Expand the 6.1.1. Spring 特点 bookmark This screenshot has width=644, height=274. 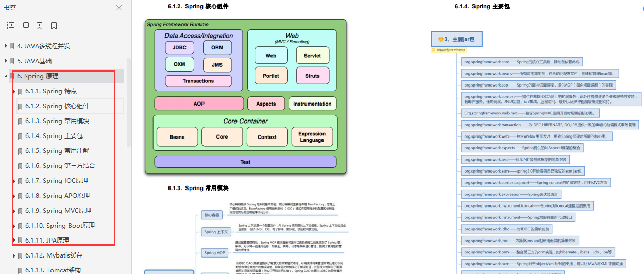click(14, 91)
